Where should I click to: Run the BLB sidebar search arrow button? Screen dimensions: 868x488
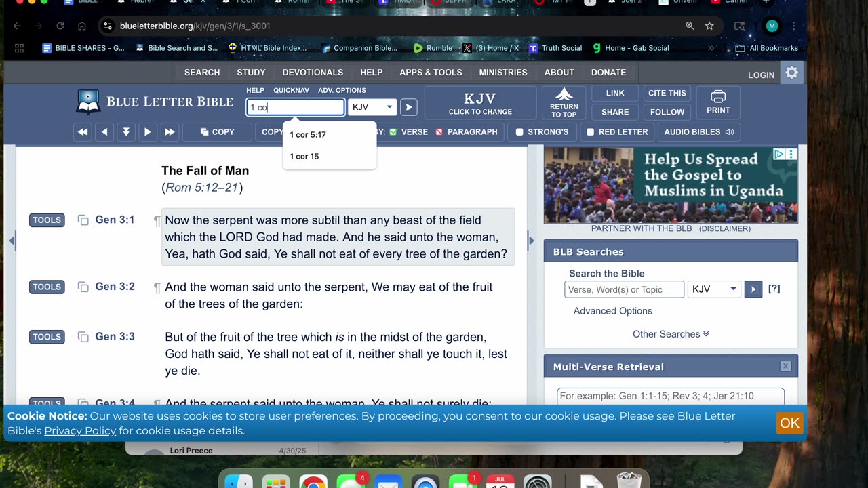coord(753,289)
